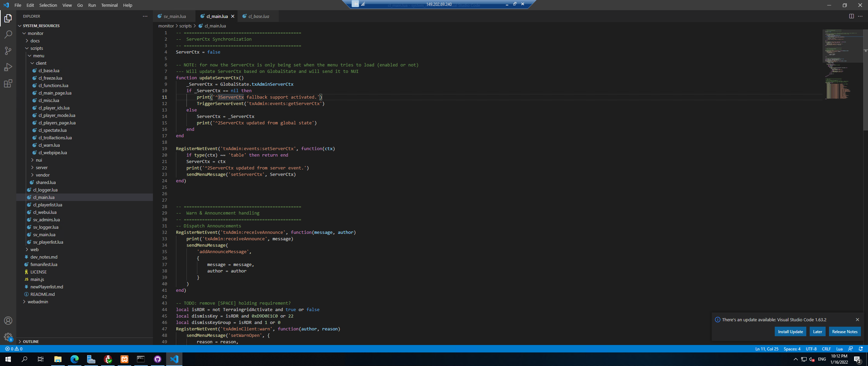Open the Source Control view
Screen dimensions: 868x366
8,51
